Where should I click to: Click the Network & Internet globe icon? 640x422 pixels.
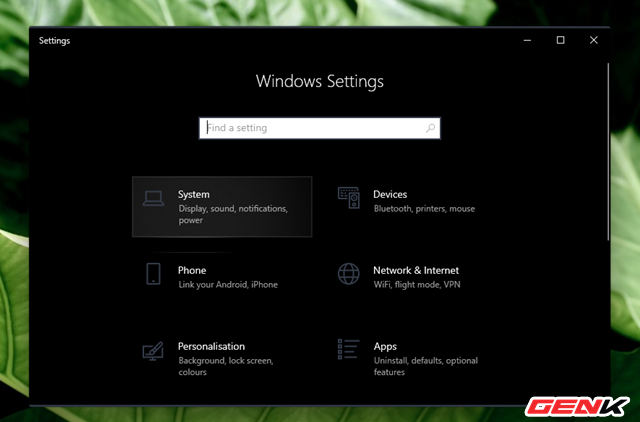[348, 275]
